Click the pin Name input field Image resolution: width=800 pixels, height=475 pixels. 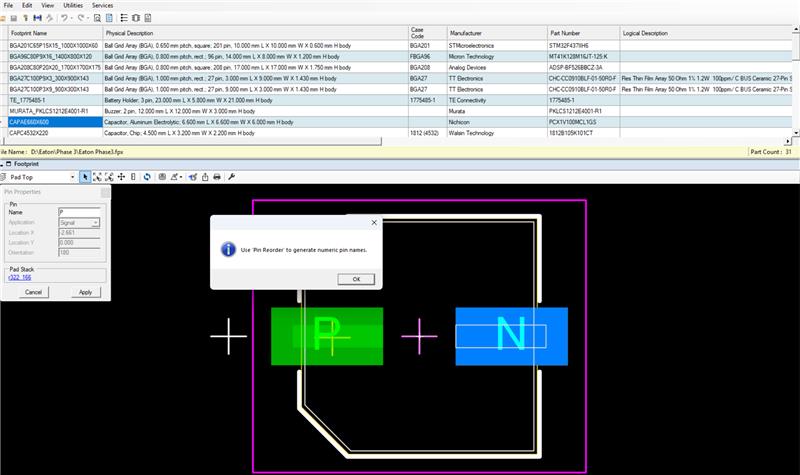(x=80, y=212)
